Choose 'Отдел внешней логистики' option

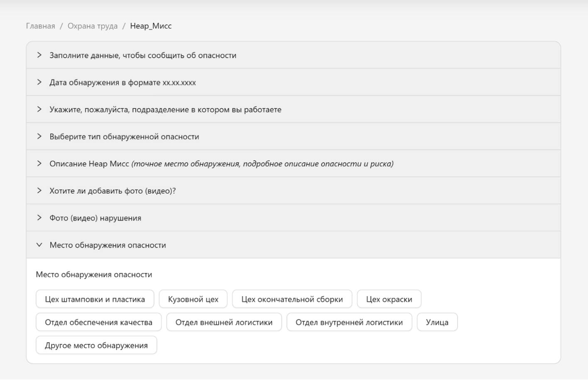point(224,322)
